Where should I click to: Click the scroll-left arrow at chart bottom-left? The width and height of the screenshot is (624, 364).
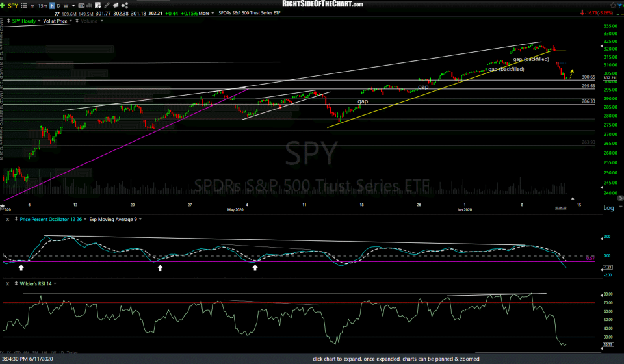pyautogui.click(x=2, y=207)
